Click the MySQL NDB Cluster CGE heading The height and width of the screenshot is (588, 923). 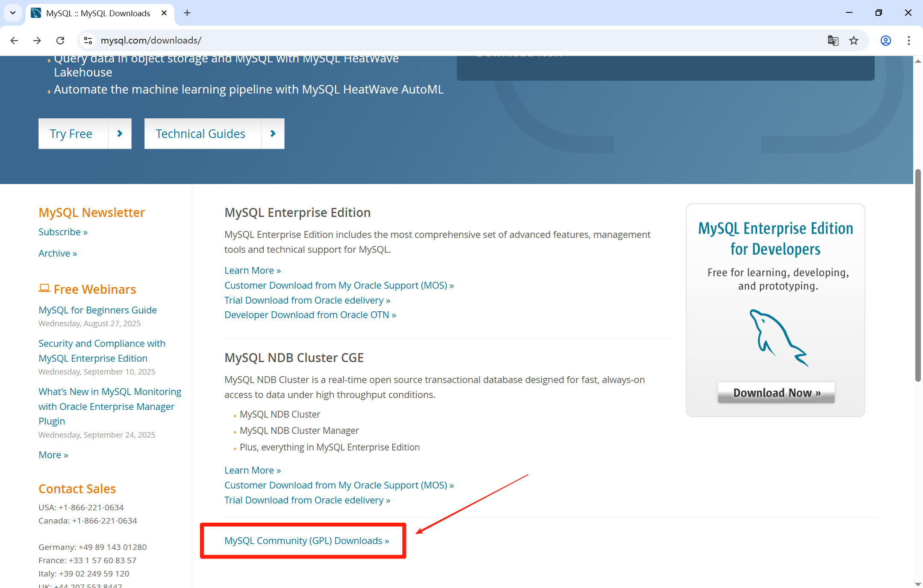click(294, 357)
